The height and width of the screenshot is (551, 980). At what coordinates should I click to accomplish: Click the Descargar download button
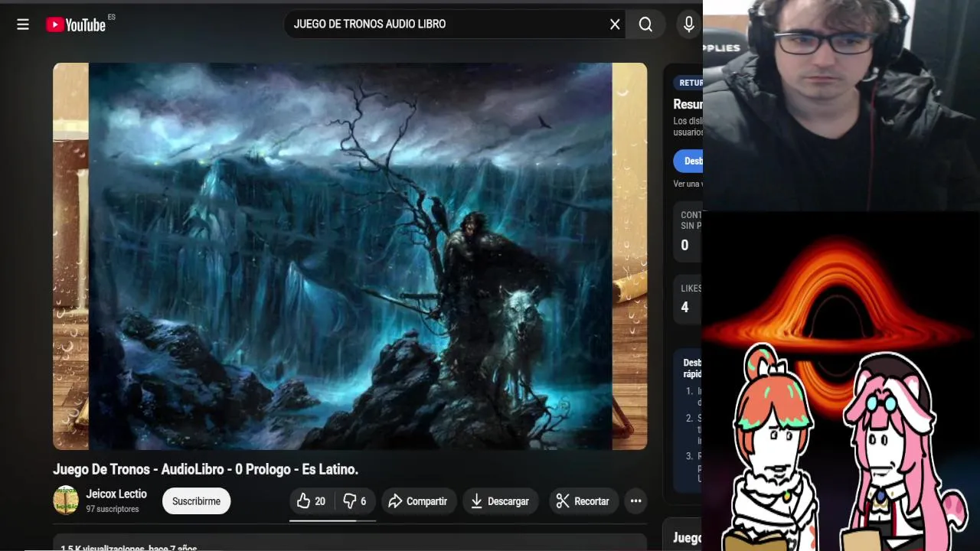click(x=501, y=501)
